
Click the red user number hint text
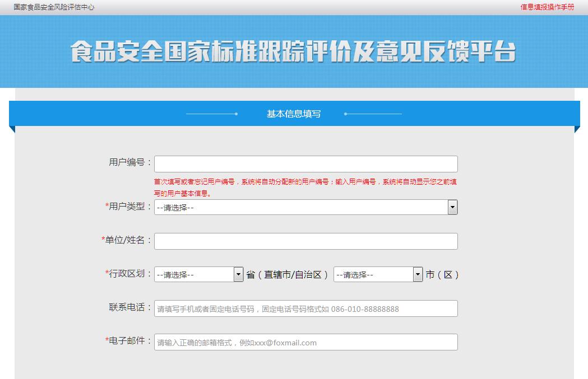305,187
